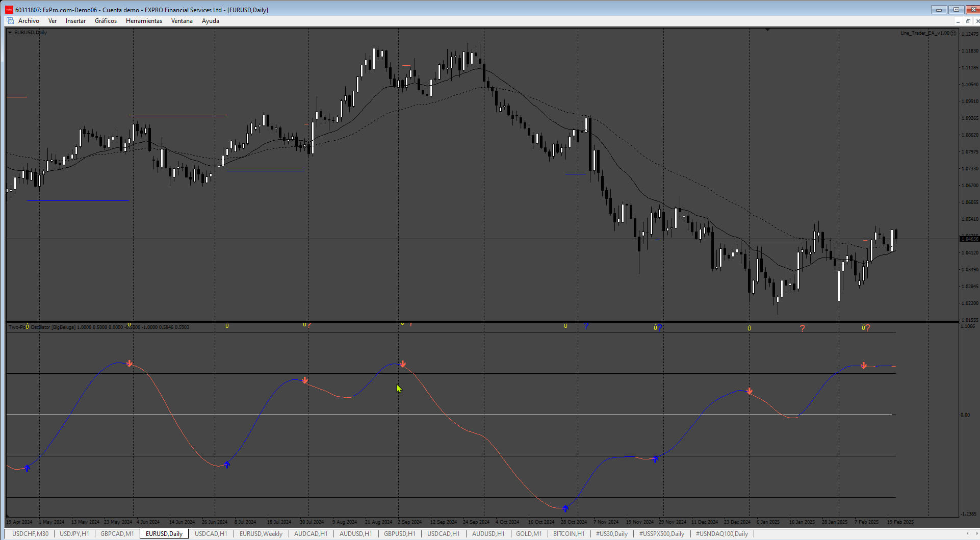Switch to the BITCOIN,H1 chart tab
Viewport: 980px width, 540px height.
569,534
